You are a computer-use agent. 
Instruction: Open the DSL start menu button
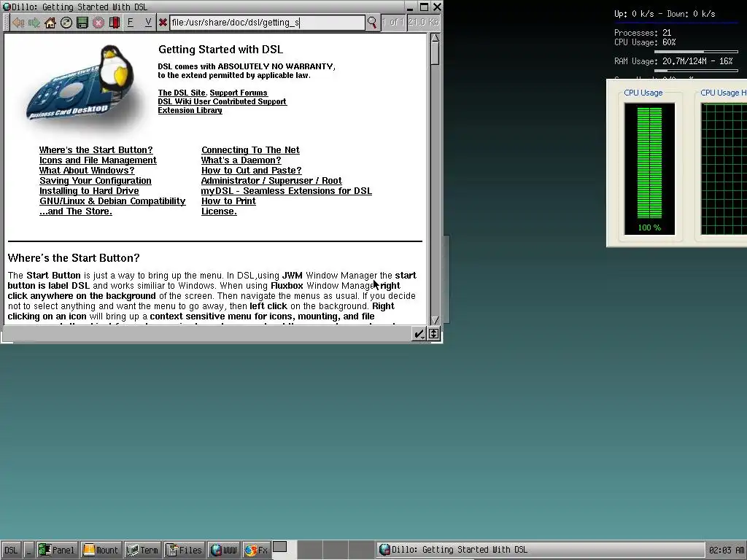tap(11, 550)
